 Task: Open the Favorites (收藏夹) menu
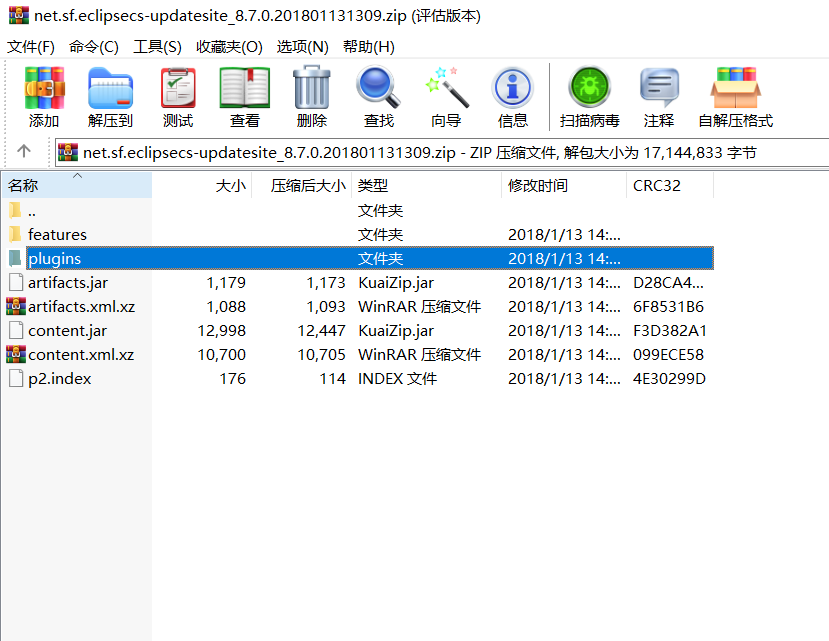pos(229,47)
